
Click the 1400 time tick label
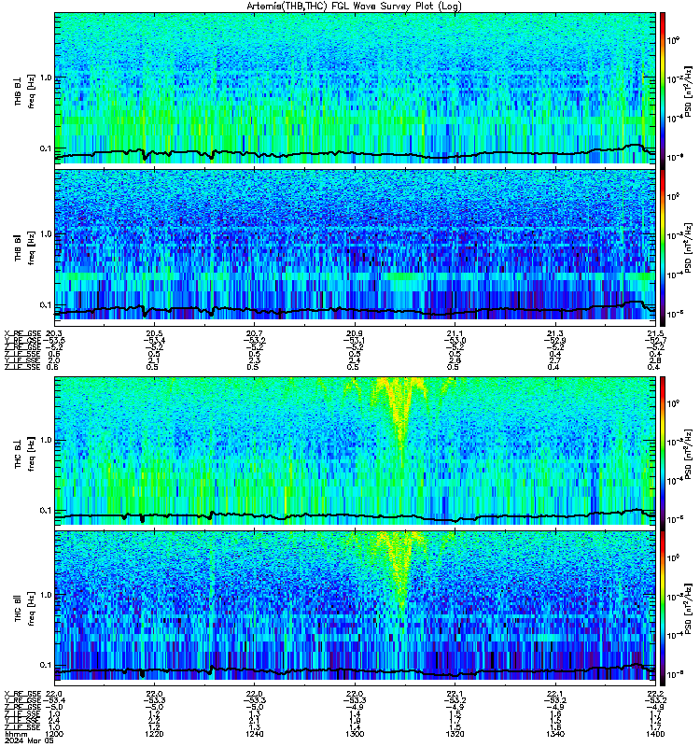coord(656,734)
